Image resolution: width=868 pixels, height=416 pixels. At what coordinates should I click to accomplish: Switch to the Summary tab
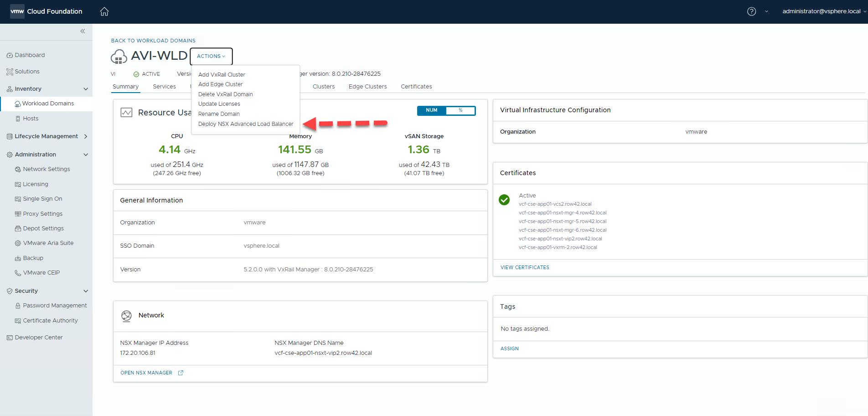[125, 87]
